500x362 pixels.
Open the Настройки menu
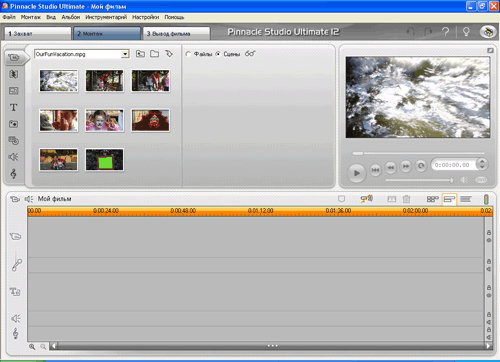click(x=146, y=17)
